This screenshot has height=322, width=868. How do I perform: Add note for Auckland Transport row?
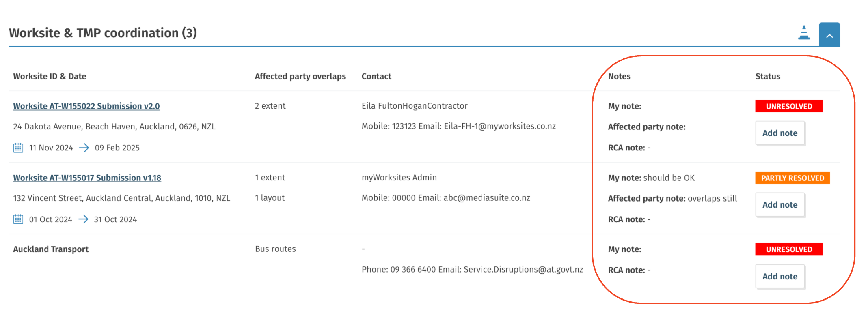780,277
